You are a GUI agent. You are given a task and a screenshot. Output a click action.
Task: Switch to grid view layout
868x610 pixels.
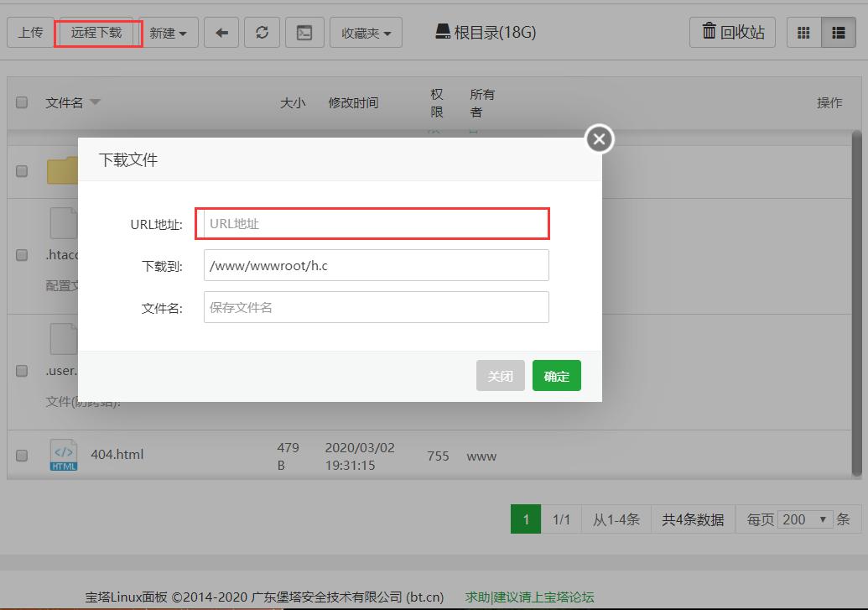tap(803, 32)
